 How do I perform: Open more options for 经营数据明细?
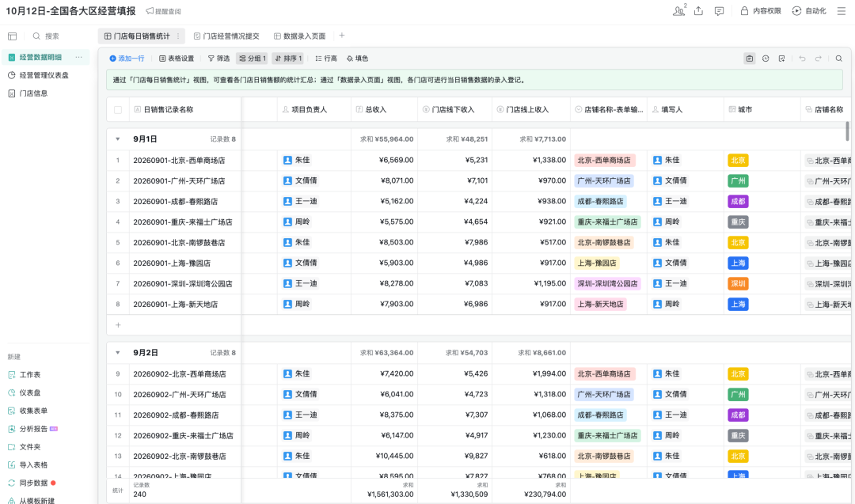click(x=79, y=57)
